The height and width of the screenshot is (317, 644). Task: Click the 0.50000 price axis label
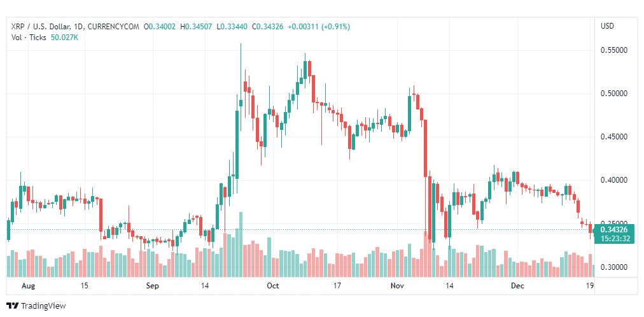point(614,94)
